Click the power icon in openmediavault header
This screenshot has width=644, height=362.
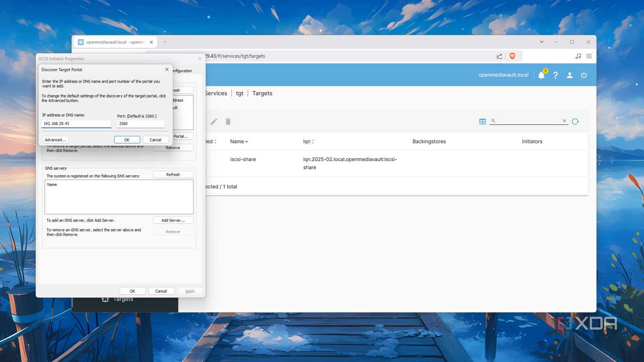(x=584, y=75)
